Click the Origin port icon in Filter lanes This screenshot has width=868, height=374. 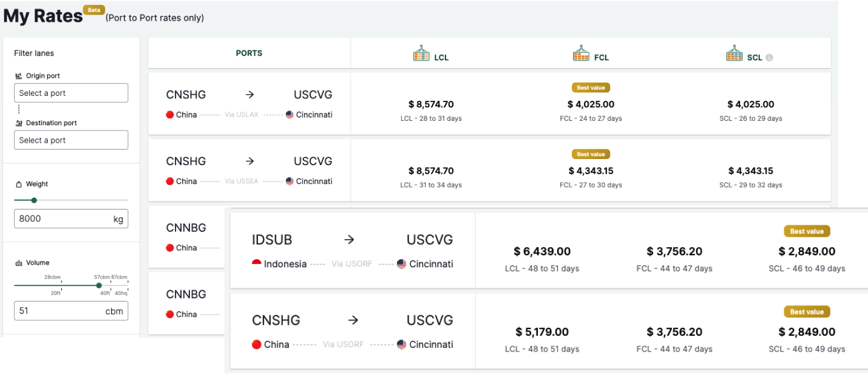(x=19, y=75)
